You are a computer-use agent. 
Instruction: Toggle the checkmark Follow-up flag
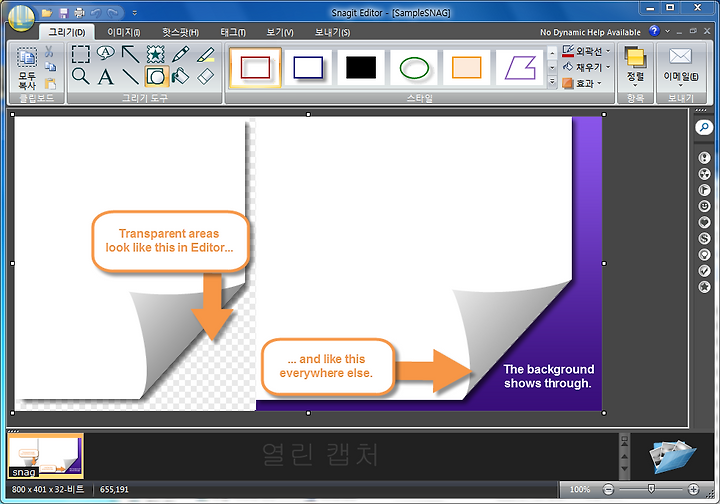click(x=704, y=271)
